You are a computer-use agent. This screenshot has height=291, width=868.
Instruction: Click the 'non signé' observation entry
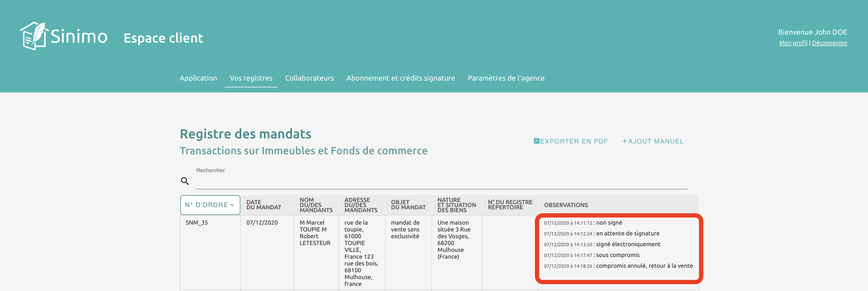[583, 223]
